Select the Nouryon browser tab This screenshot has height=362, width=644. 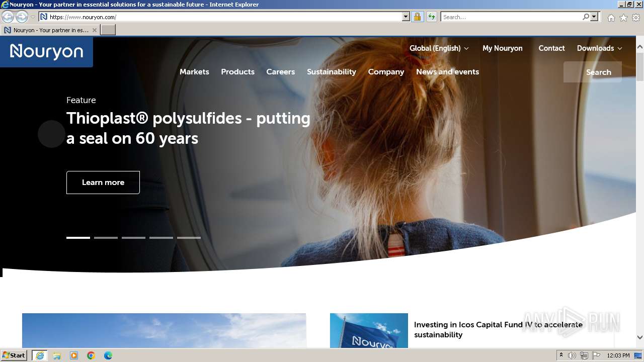50,30
